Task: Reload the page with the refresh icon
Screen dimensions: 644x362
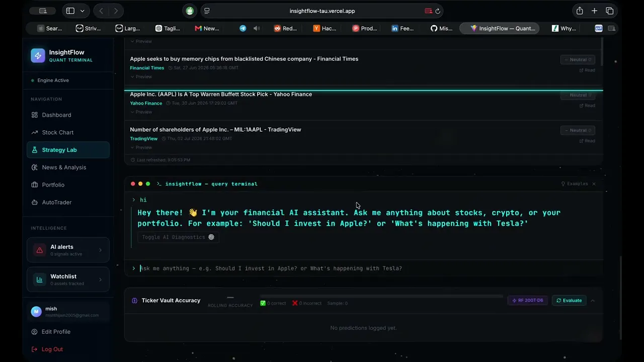Action: pyautogui.click(x=438, y=11)
